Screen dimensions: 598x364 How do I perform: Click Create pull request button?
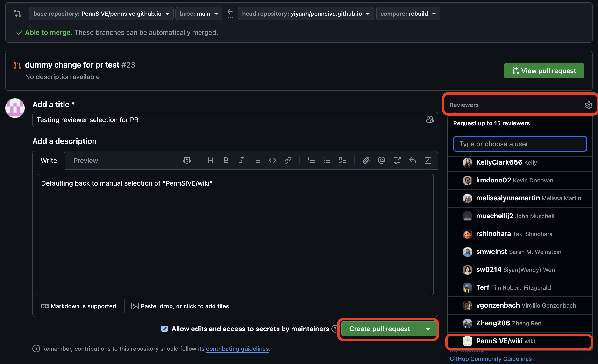pos(379,329)
